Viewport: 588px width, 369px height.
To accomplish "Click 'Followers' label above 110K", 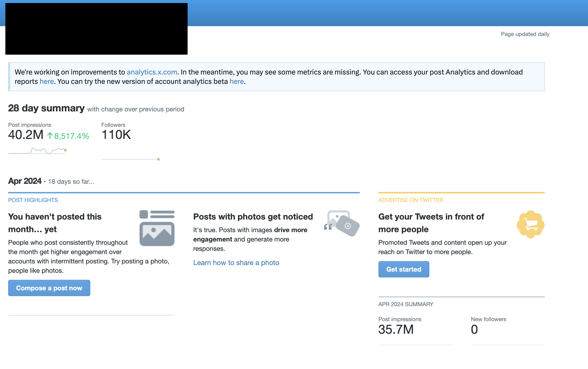I will (x=113, y=125).
